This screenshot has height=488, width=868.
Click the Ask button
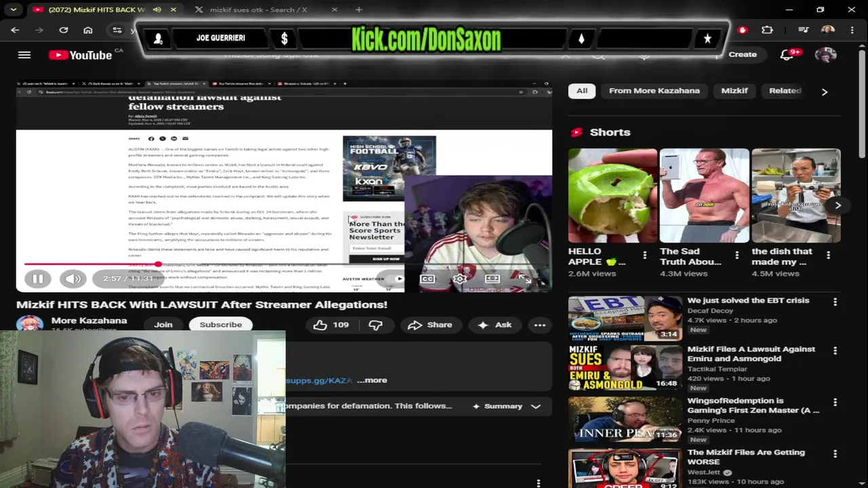point(495,325)
